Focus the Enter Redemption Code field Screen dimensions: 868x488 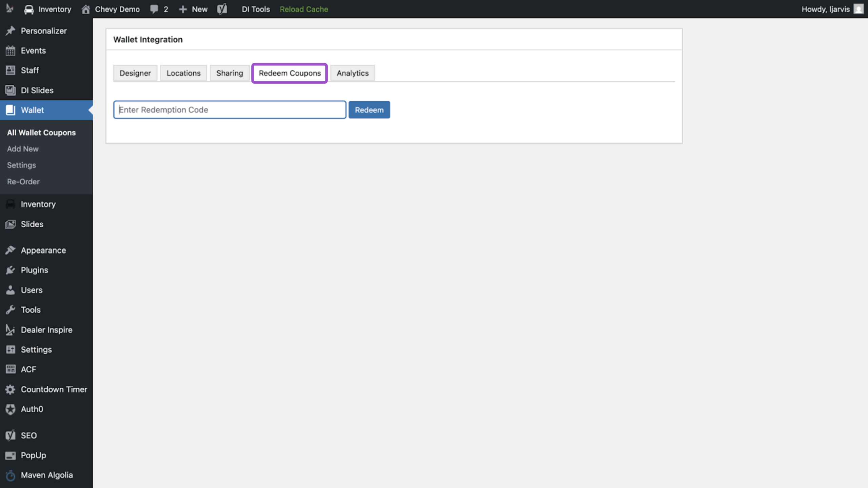pyautogui.click(x=230, y=110)
